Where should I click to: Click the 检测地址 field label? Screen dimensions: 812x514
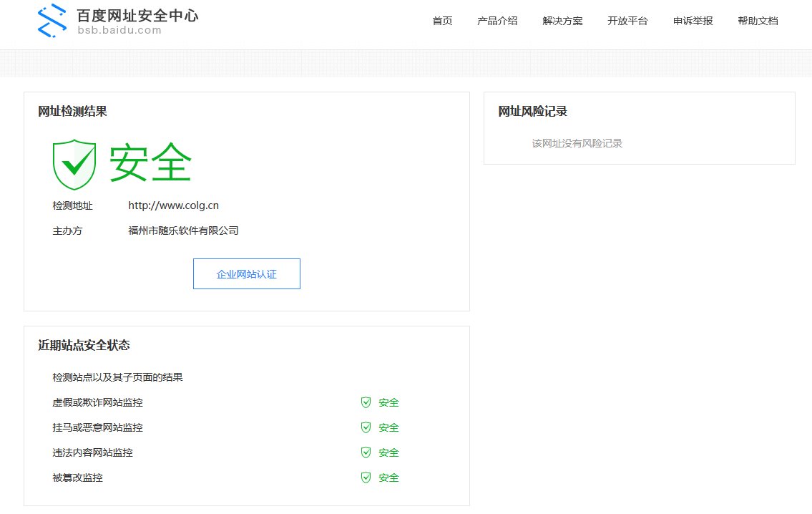pyautogui.click(x=72, y=205)
